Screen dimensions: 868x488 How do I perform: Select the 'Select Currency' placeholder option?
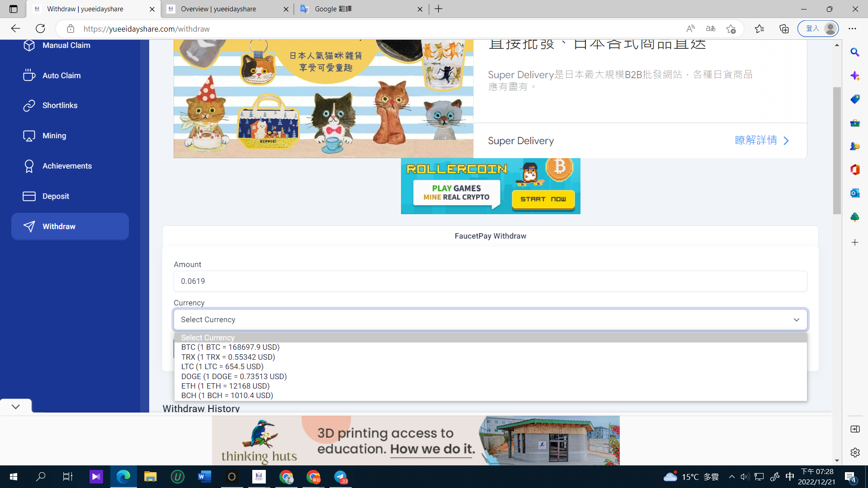[491, 338]
